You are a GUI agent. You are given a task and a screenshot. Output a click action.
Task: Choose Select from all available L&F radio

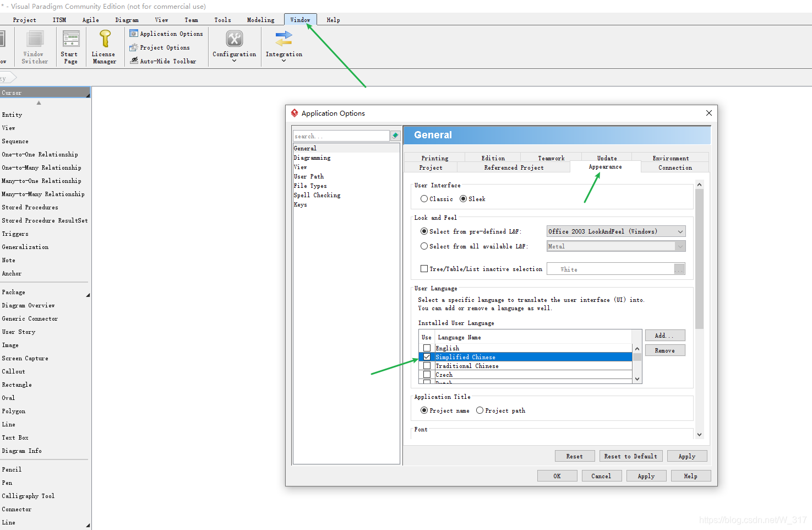[424, 246]
